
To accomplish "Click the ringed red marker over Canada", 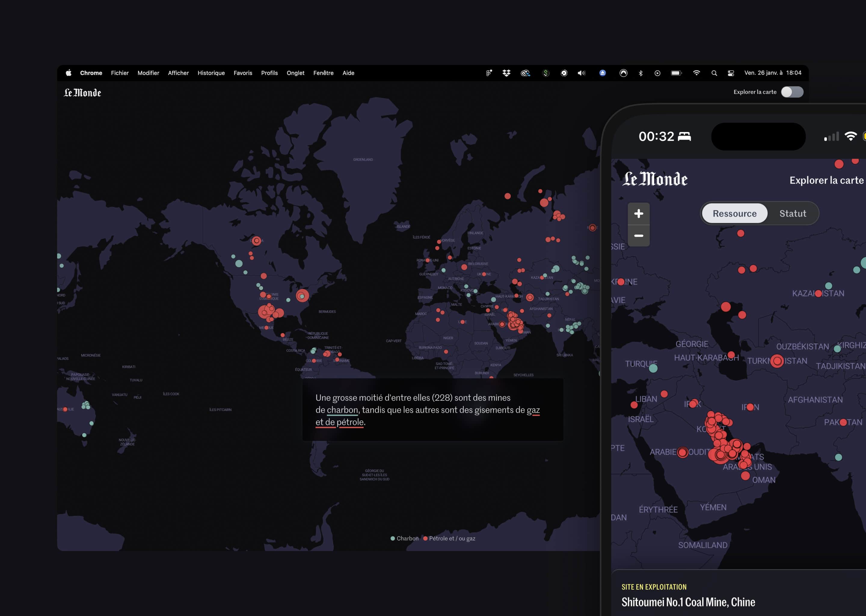I will (x=257, y=241).
